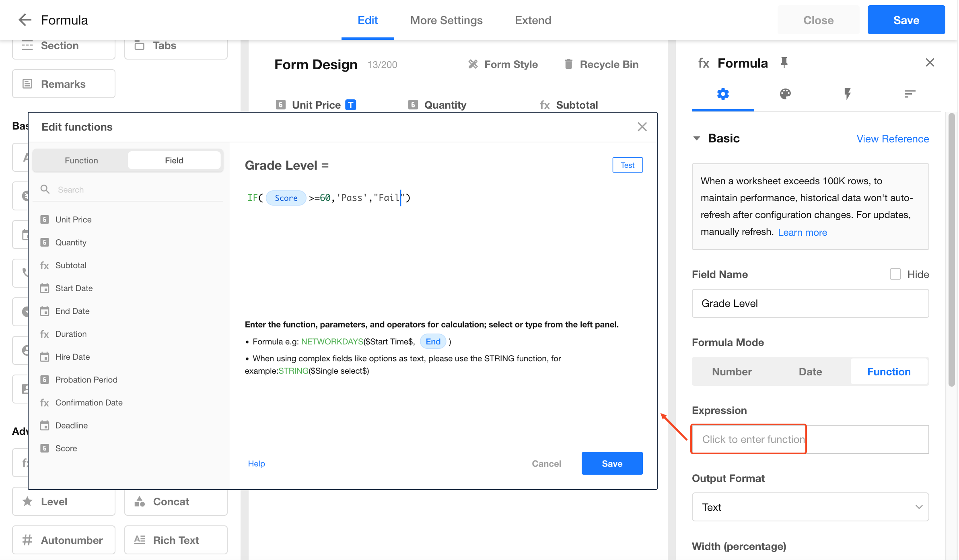959x560 pixels.
Task: Switch the left panel to Function list
Action: [x=81, y=161]
